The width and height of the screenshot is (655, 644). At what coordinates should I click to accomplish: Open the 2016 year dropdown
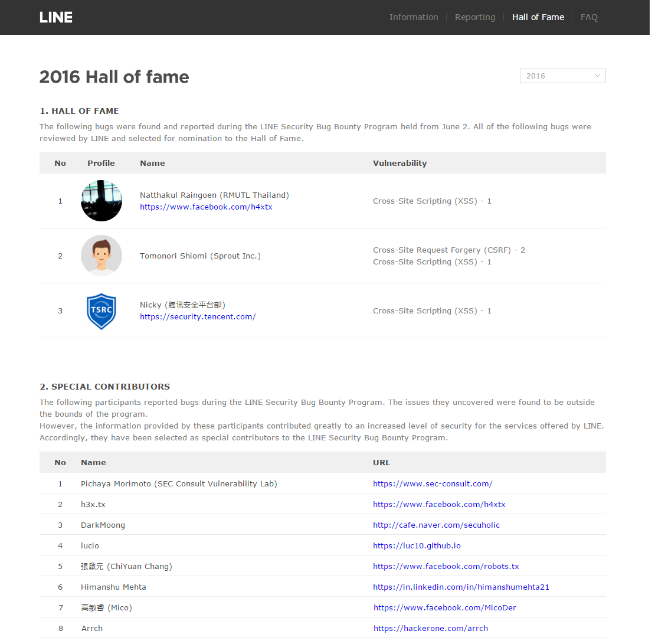[x=562, y=76]
